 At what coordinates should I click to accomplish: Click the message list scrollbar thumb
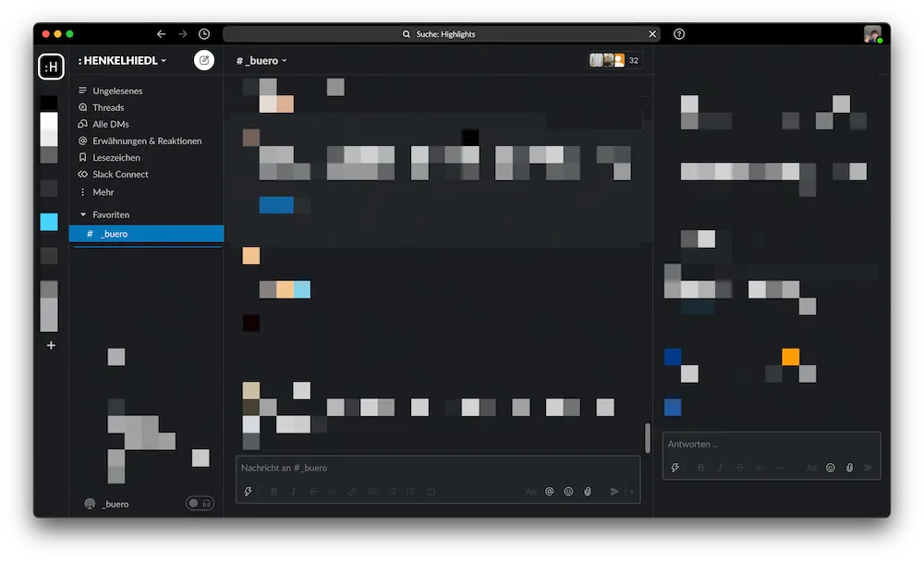click(x=647, y=438)
